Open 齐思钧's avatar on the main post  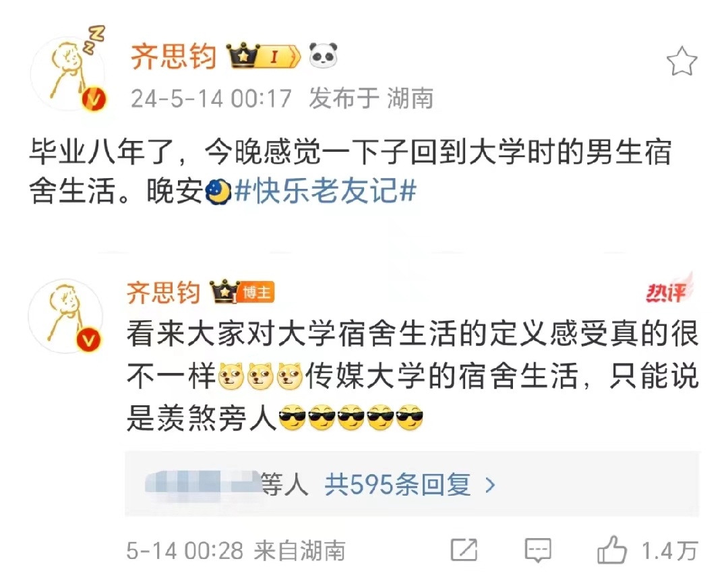coord(68,72)
